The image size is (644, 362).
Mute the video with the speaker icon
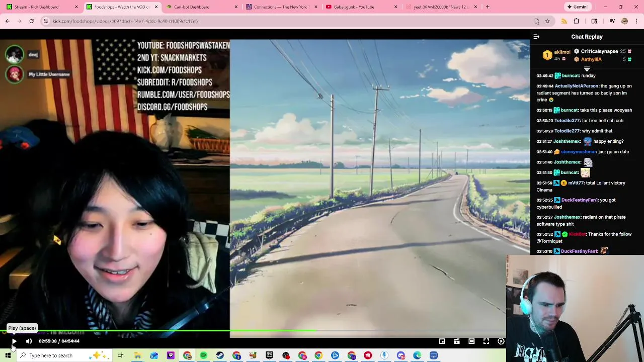click(29, 341)
